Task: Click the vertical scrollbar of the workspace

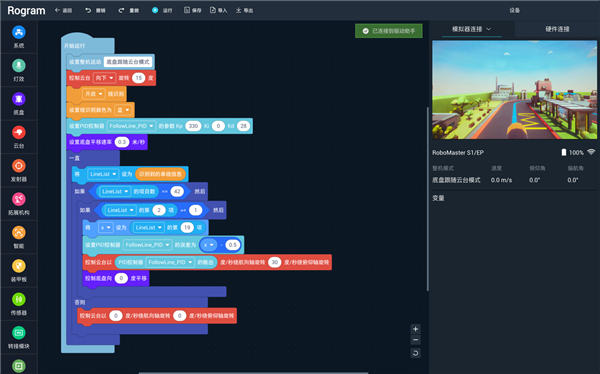Action: point(427,199)
